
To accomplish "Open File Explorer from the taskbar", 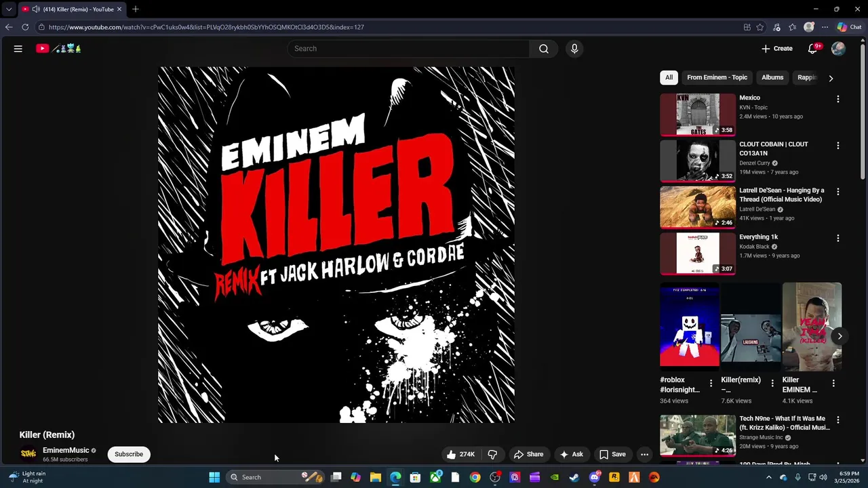I will tap(376, 477).
